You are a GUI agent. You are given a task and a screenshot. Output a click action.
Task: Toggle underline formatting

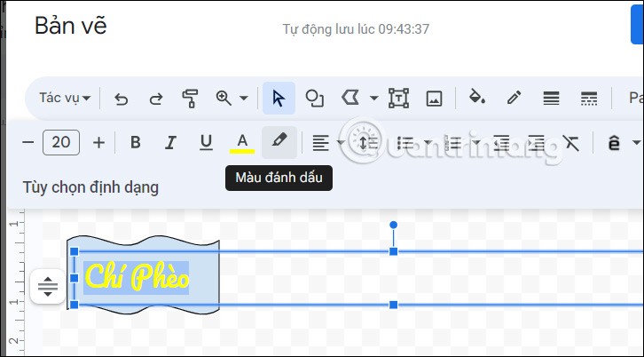(x=206, y=142)
